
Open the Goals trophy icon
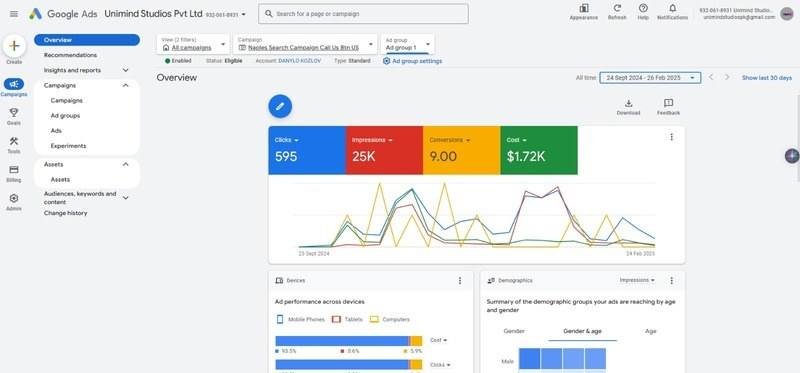[x=14, y=113]
